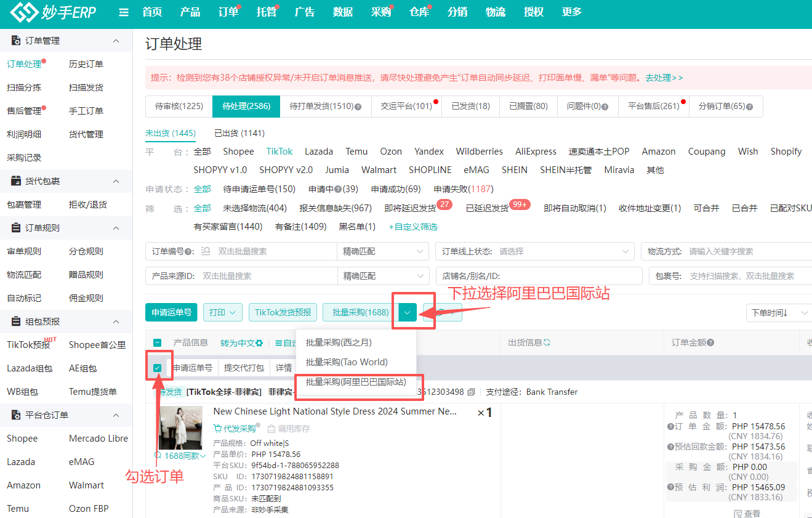The height and width of the screenshot is (518, 812).
Task: Click the hamburger menu icon in the top bar
Action: [x=124, y=12]
